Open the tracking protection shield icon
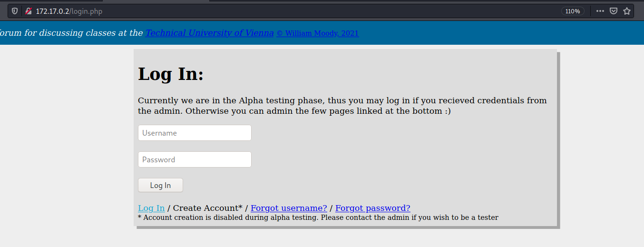 click(15, 11)
